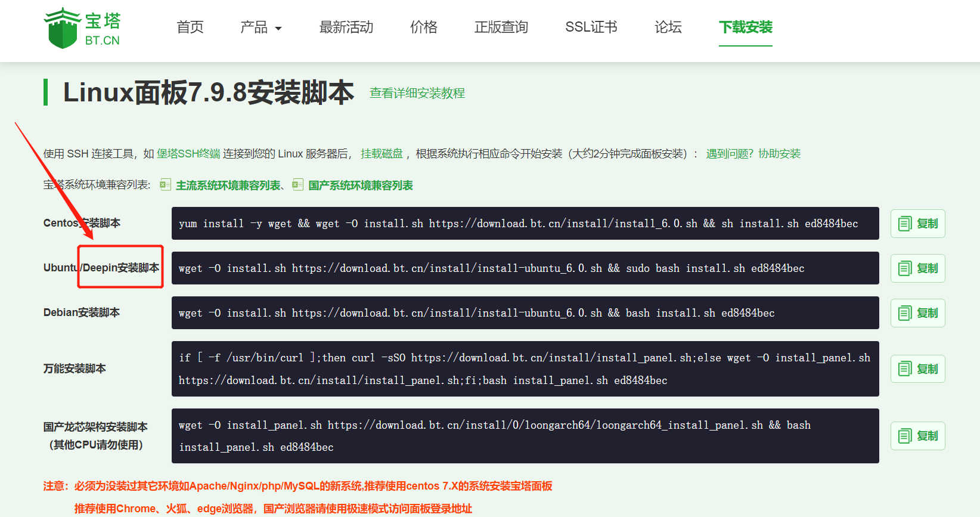The image size is (980, 517).
Task: Open the 首页 nav item
Action: 190,27
